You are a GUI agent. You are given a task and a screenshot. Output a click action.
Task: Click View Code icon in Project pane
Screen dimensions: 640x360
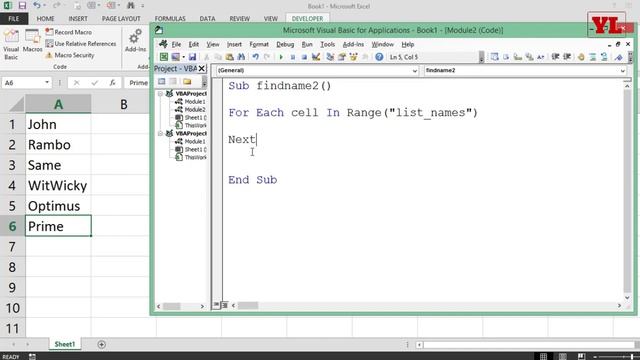pos(162,82)
